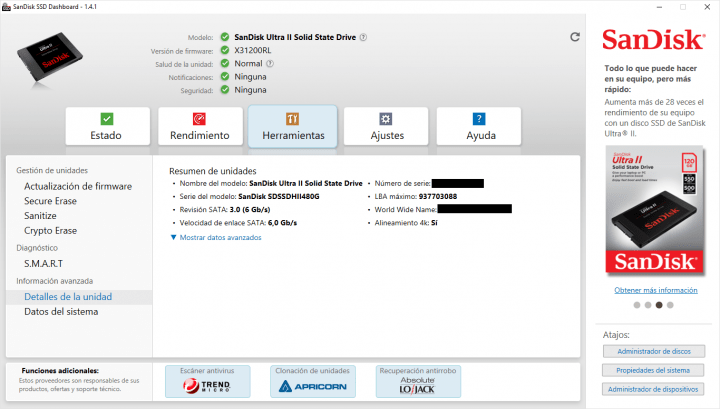The height and width of the screenshot is (409, 720).
Task: Click green check icon next to Modelo
Action: pyautogui.click(x=225, y=37)
